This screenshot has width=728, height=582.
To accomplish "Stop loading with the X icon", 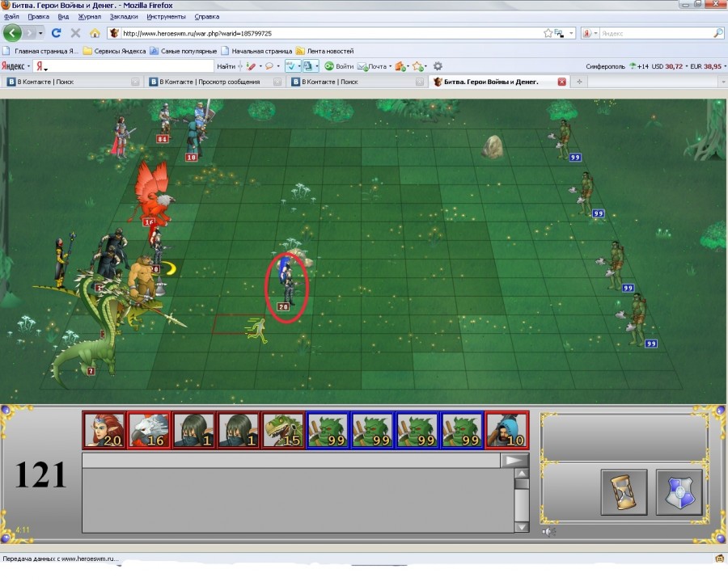I will [x=75, y=33].
